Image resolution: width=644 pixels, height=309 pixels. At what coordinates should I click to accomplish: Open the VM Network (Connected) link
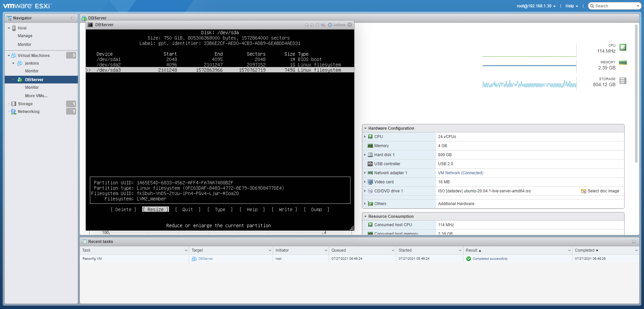(x=461, y=173)
